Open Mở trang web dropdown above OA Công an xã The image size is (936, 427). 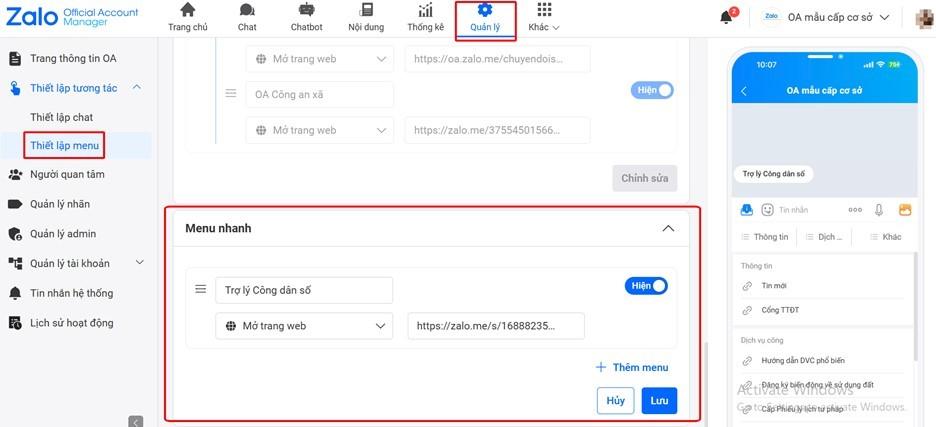319,59
